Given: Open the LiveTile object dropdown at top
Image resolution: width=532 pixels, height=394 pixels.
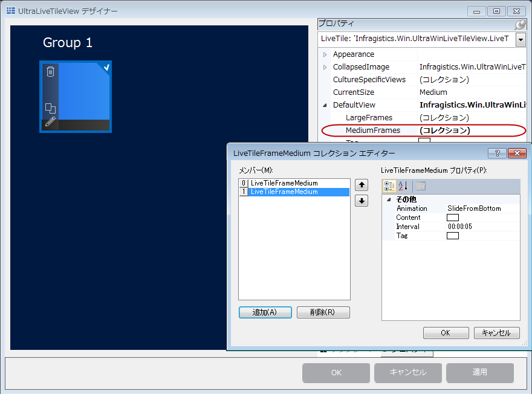Looking at the screenshot, I should (521, 39).
